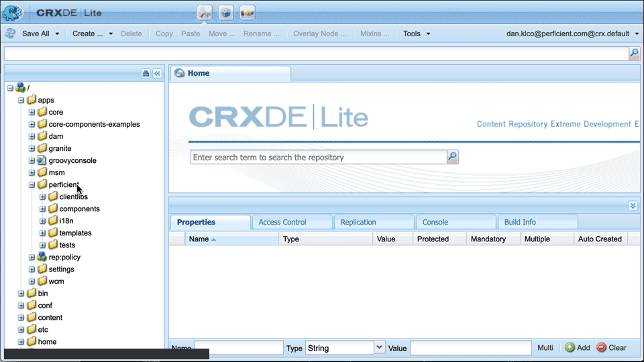Click the dam folder icon
Screen dimensions: 644x362
click(x=42, y=136)
